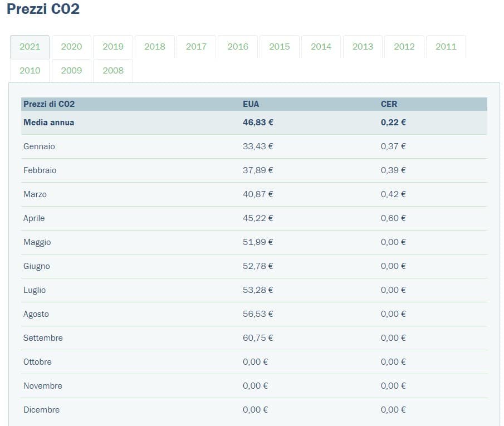This screenshot has height=426, width=504.
Task: Select the Aprile CER value 0,60 €
Action: (393, 218)
